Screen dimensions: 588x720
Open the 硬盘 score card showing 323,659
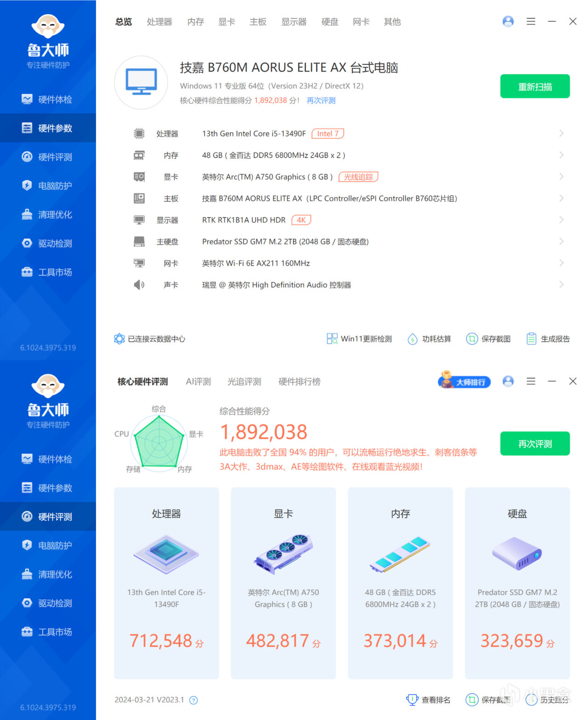click(517, 583)
